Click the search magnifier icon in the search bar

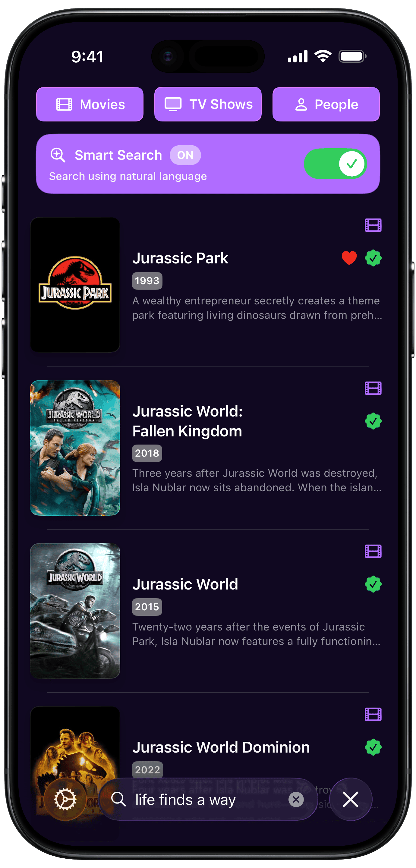(118, 799)
